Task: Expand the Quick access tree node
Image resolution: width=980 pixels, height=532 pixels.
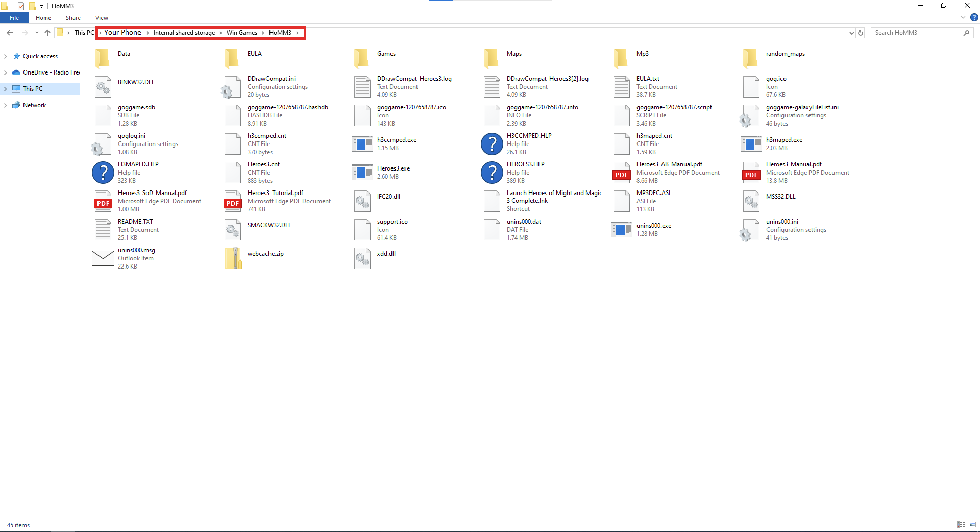Action: 6,57
